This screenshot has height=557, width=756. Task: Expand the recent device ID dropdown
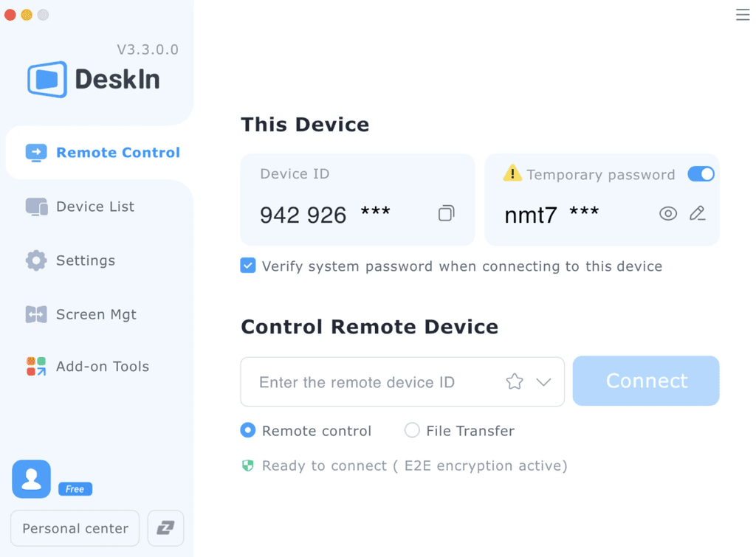544,381
